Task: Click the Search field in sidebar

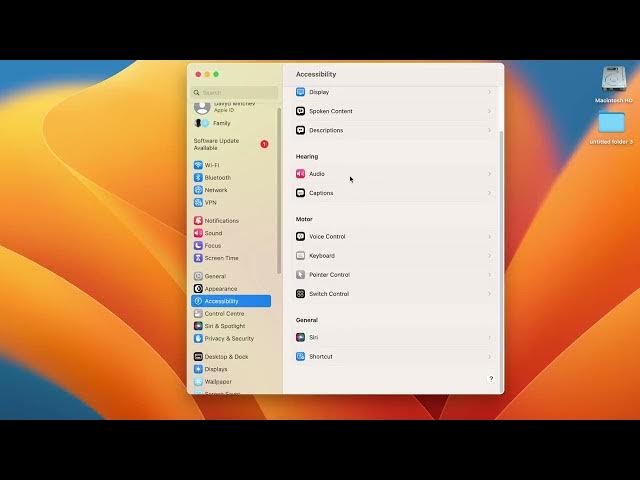Action: [x=235, y=92]
